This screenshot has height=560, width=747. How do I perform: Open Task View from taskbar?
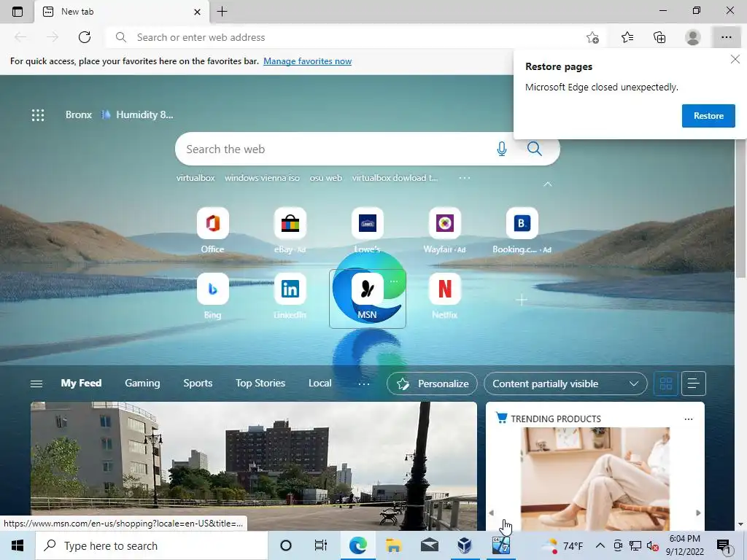[x=321, y=545]
